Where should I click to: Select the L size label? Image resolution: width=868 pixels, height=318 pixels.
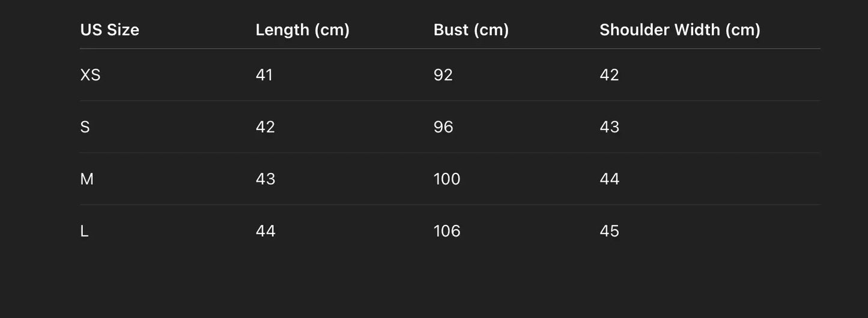point(84,232)
